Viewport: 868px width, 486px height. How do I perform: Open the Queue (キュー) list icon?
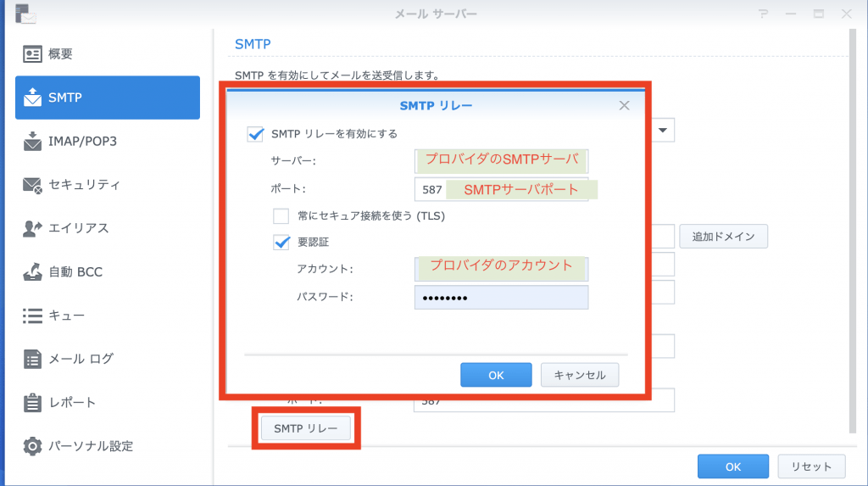tap(33, 316)
